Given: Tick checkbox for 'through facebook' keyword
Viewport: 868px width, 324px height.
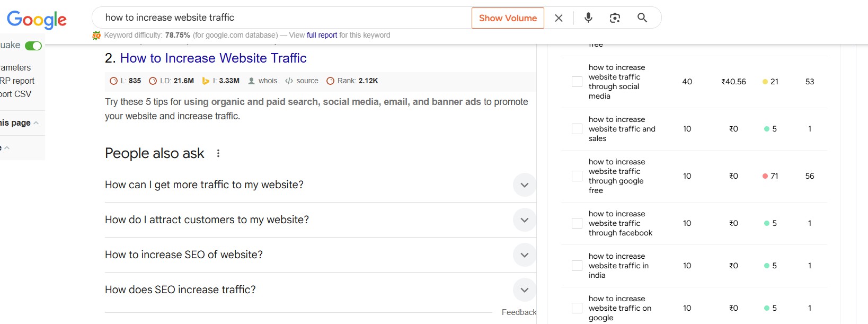Looking at the screenshot, I should point(577,223).
